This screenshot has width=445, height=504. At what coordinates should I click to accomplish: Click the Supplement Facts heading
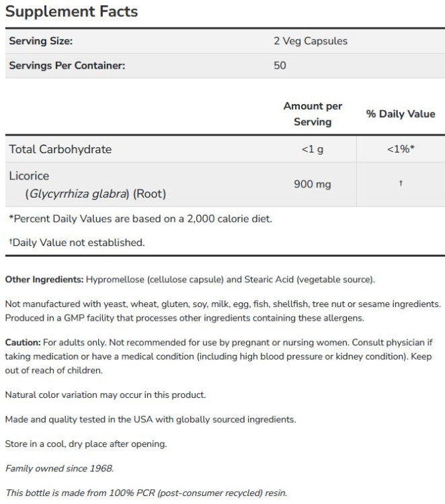(x=71, y=11)
